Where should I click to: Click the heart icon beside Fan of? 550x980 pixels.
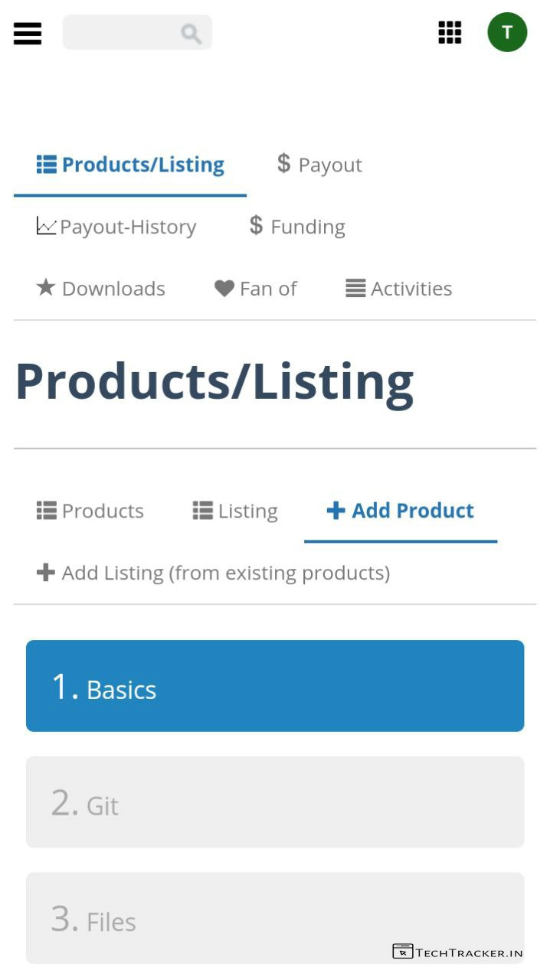[x=224, y=289]
